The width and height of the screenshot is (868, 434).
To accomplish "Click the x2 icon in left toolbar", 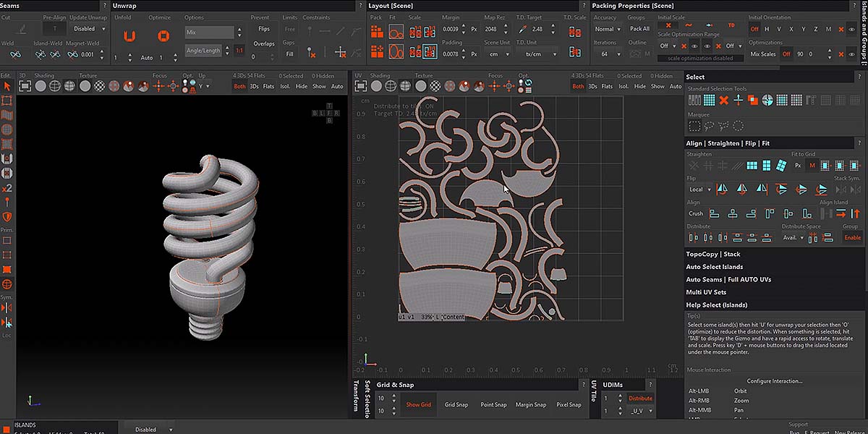I will point(7,187).
